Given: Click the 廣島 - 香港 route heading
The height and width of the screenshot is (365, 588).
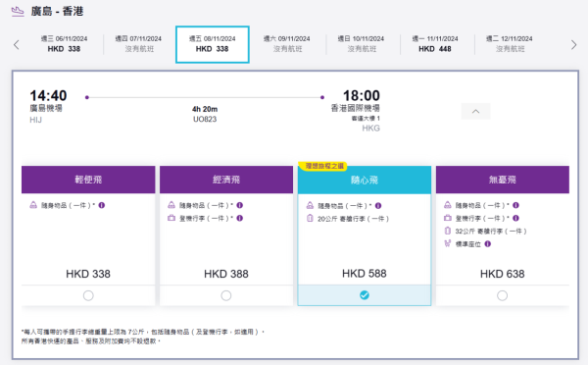Looking at the screenshot, I should coord(57,11).
